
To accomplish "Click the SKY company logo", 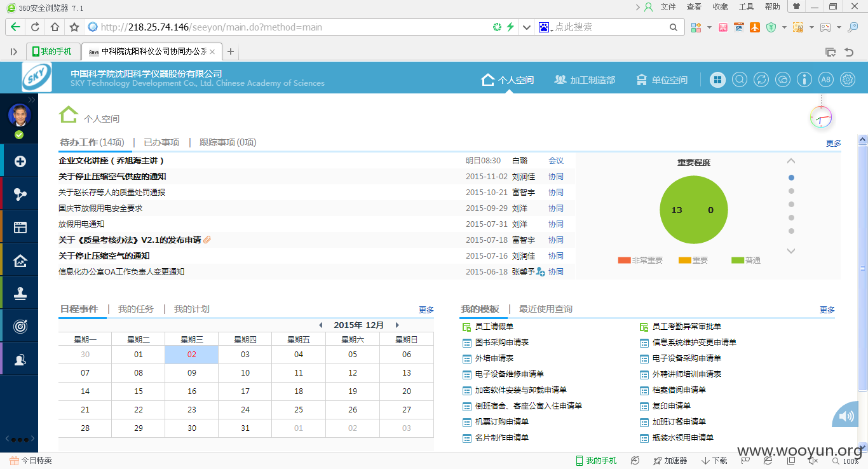I will (37, 78).
